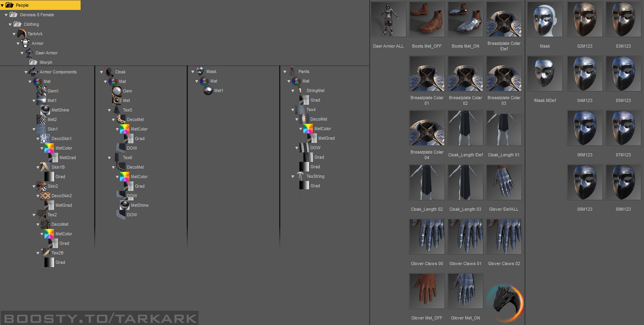Select the Daer Armor ALL preset thumbnail
This screenshot has width=644, height=325.
(388, 19)
